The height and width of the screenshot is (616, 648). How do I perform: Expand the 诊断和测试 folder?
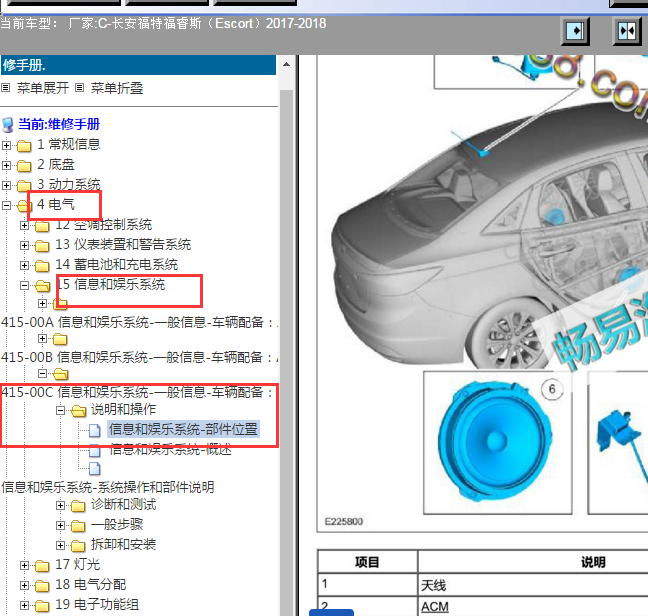coord(60,505)
